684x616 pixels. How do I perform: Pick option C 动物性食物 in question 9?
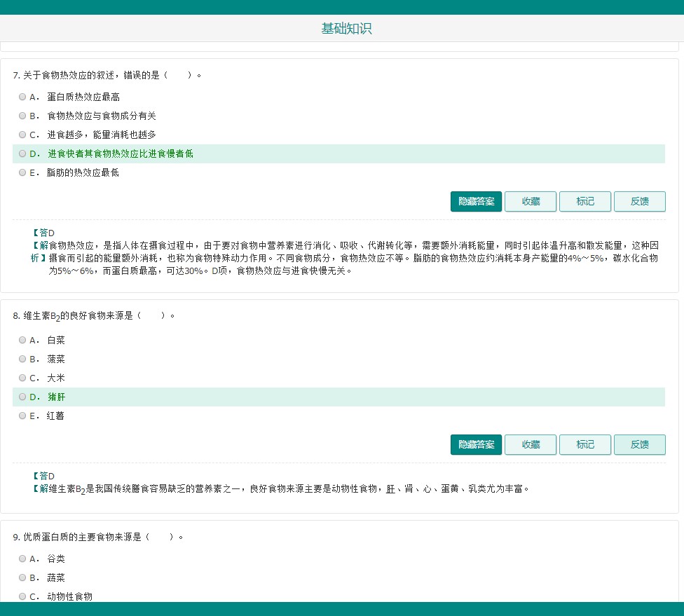click(x=22, y=596)
